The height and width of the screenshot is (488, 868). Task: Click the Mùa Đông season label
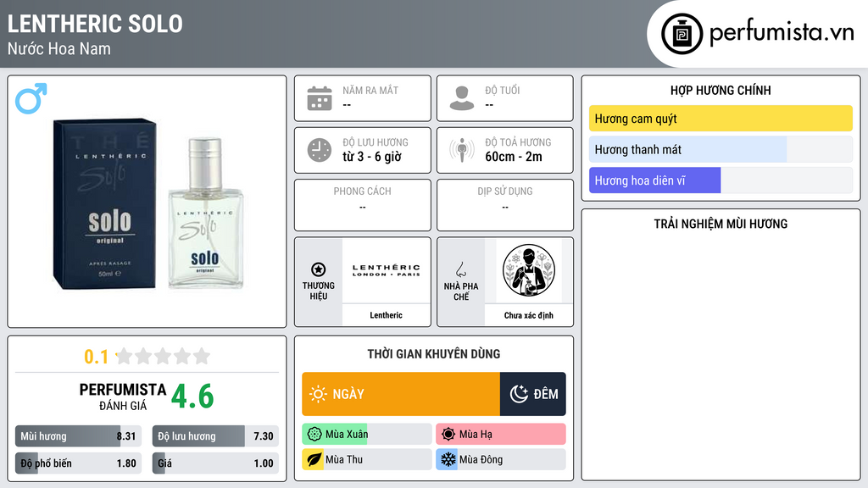481,459
